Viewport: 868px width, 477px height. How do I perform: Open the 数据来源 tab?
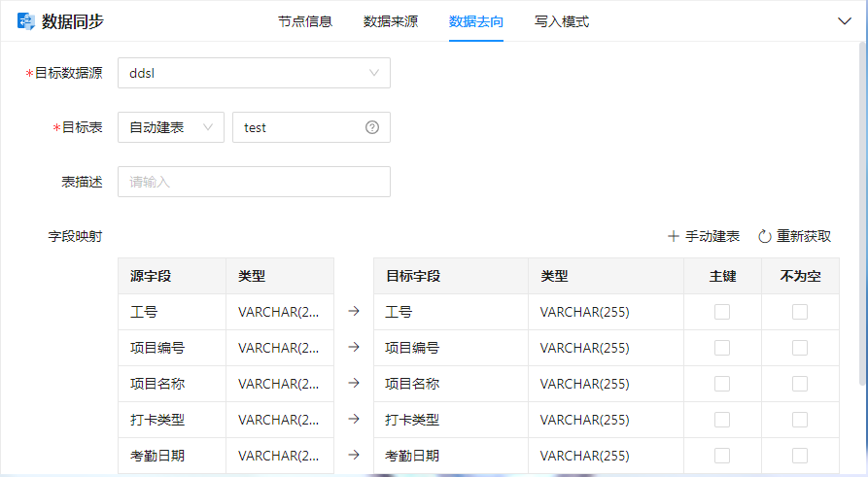point(391,21)
